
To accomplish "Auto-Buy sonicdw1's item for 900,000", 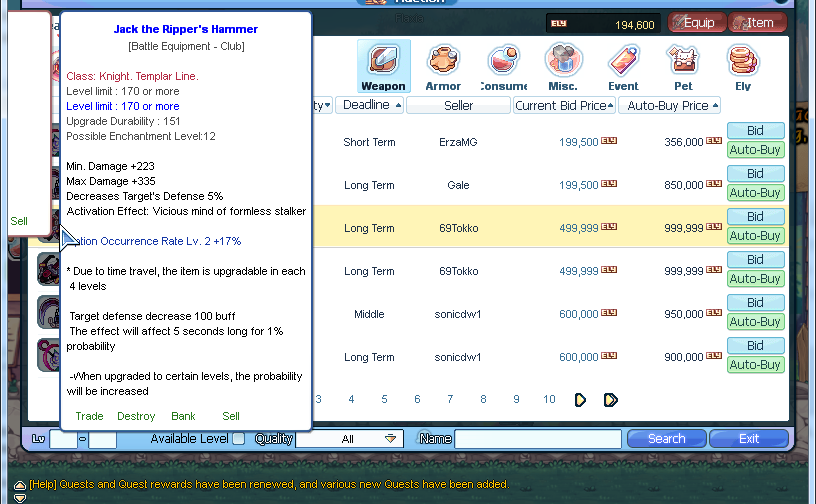I will tap(755, 365).
